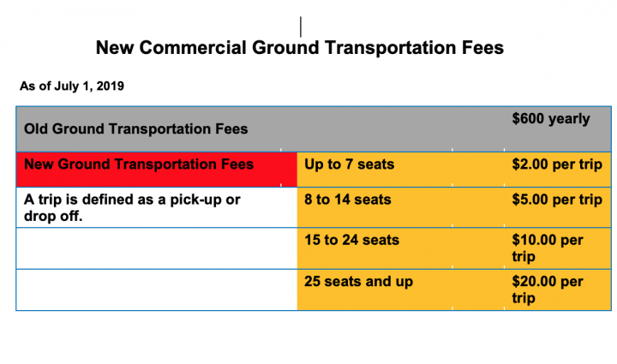Click the text cursor line above the title
This screenshot has width=617, height=364.
point(301,27)
